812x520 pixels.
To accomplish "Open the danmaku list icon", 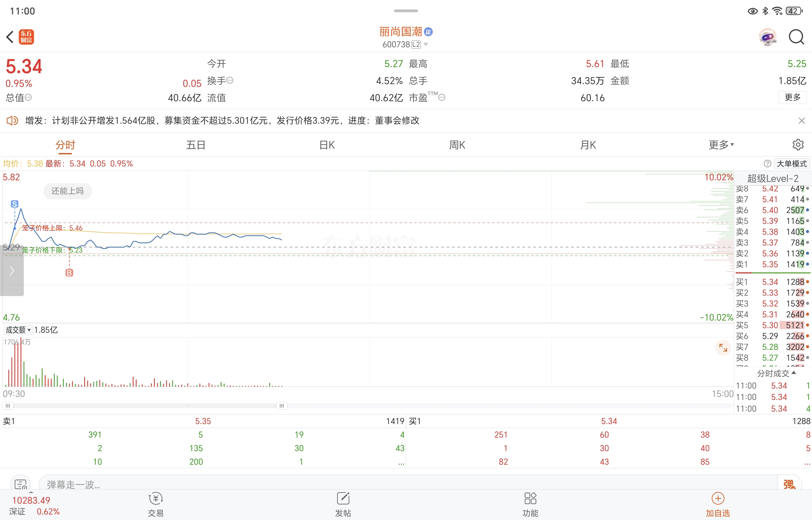I will tap(21, 485).
